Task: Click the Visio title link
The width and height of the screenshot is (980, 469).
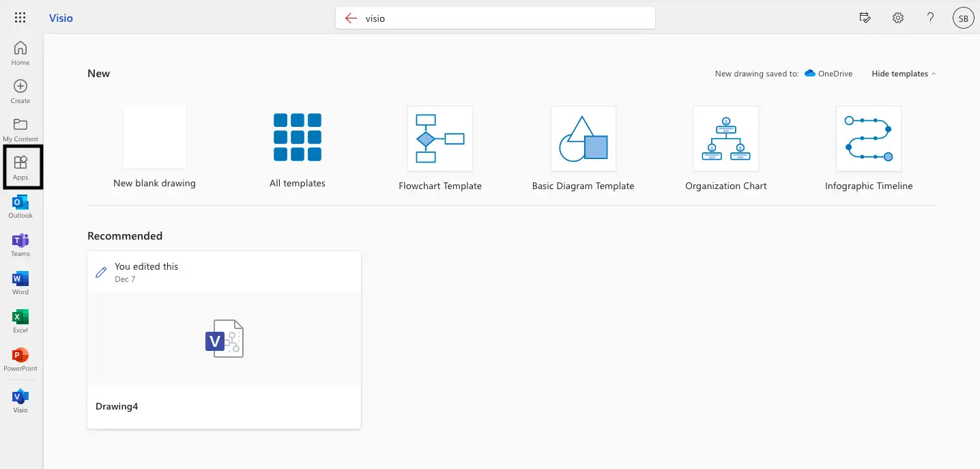Action: (x=61, y=18)
